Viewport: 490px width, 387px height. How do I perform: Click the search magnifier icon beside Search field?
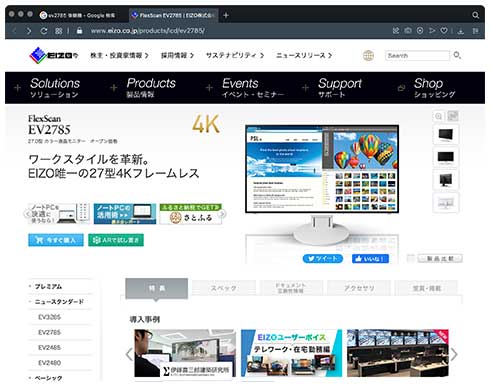click(x=457, y=55)
